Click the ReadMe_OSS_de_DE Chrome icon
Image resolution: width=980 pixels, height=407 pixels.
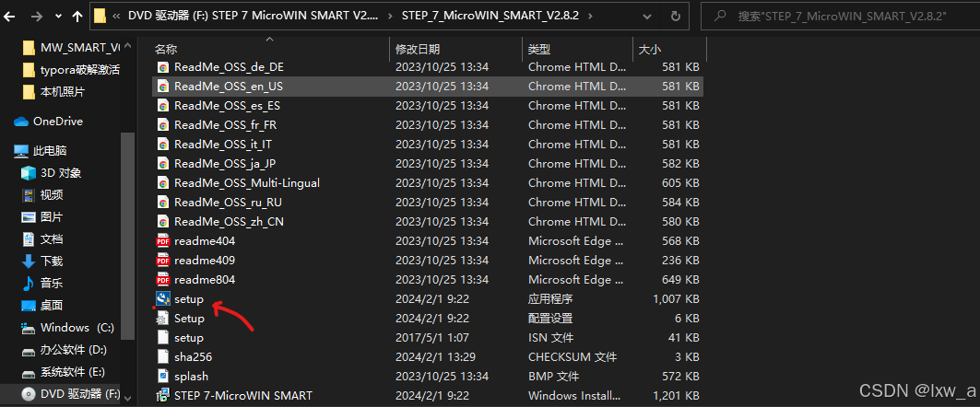[163, 67]
